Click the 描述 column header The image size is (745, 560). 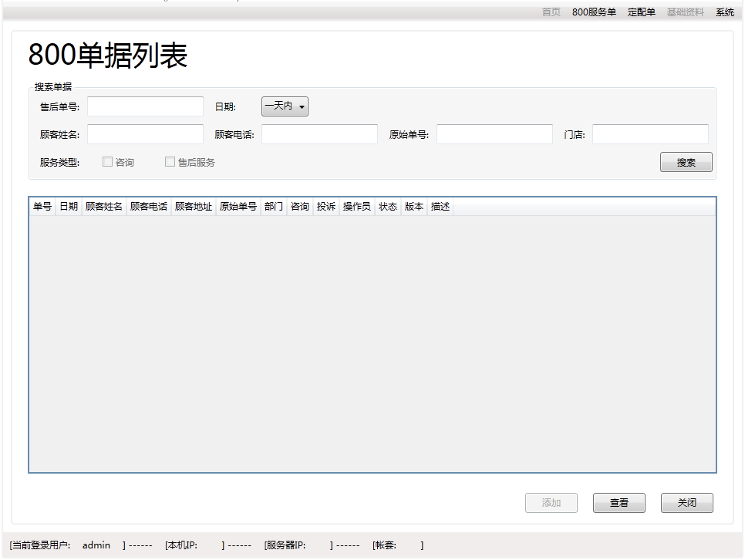pos(440,206)
